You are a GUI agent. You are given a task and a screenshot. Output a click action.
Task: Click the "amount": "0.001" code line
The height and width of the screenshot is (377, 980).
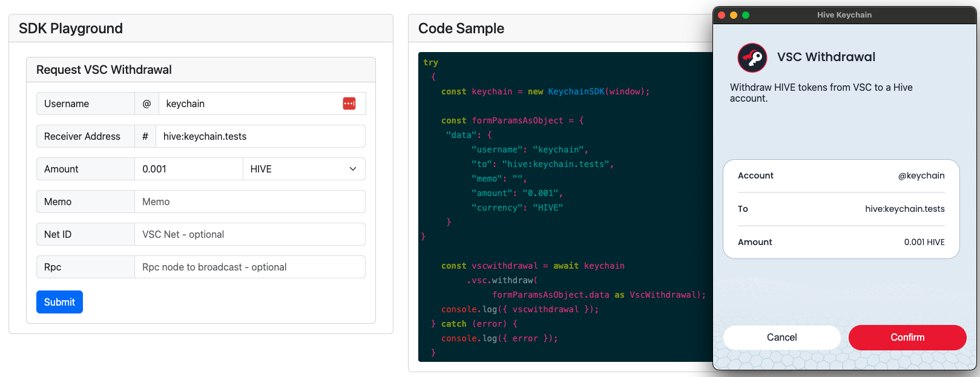click(517, 193)
